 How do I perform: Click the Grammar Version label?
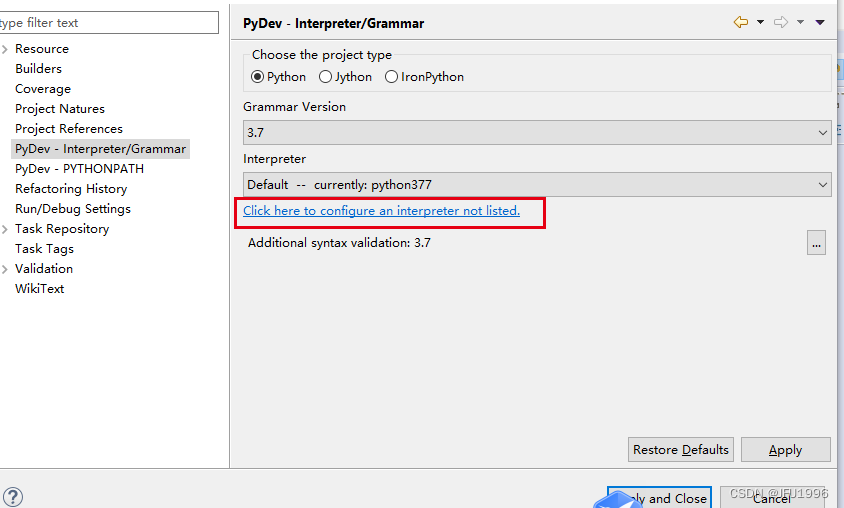point(294,107)
